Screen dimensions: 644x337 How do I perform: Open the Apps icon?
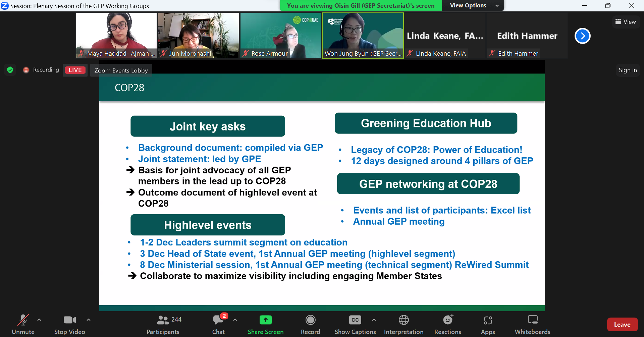488,320
